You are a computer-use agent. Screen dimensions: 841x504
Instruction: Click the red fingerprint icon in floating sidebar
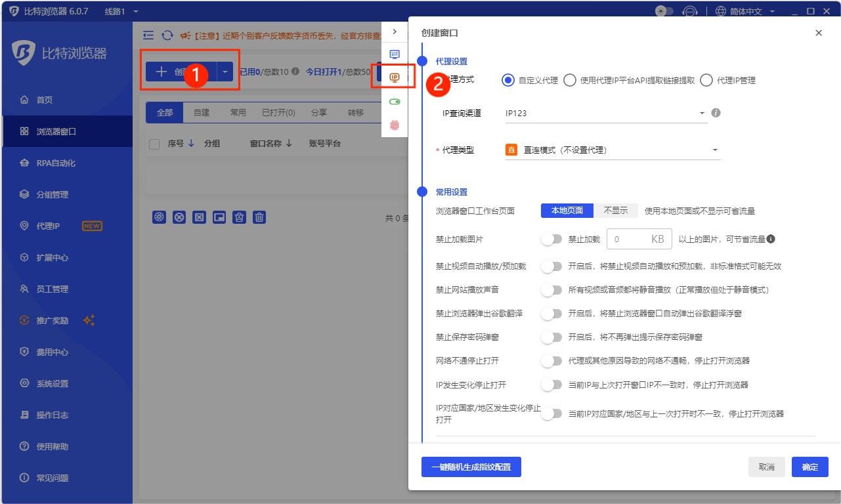point(394,123)
